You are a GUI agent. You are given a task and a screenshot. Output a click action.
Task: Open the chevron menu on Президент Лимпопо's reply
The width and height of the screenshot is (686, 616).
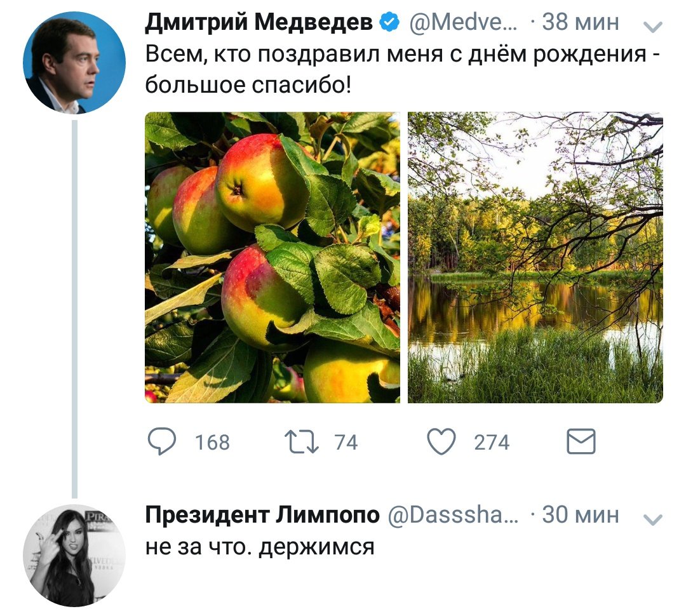tap(652, 519)
